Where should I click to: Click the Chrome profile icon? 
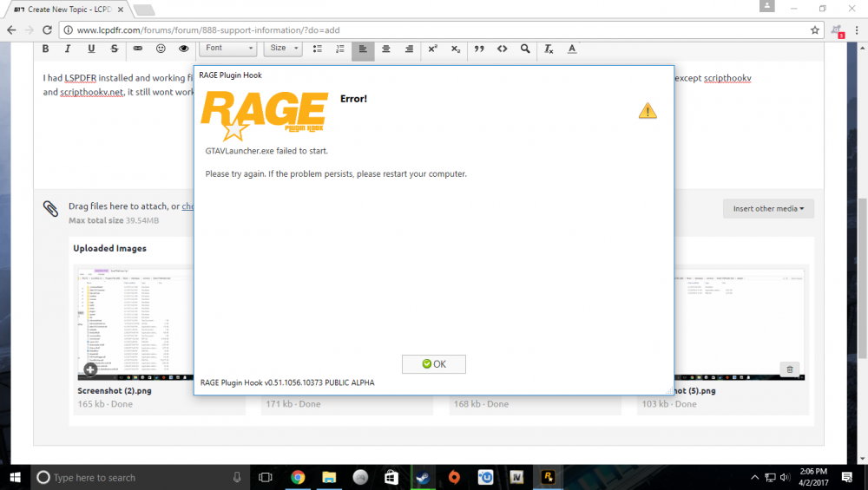(x=766, y=6)
